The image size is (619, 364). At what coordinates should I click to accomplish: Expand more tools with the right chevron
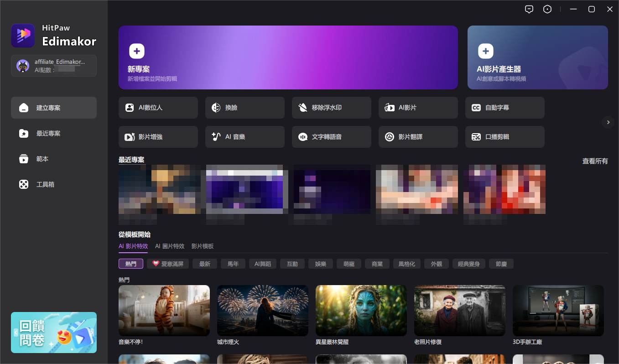608,122
